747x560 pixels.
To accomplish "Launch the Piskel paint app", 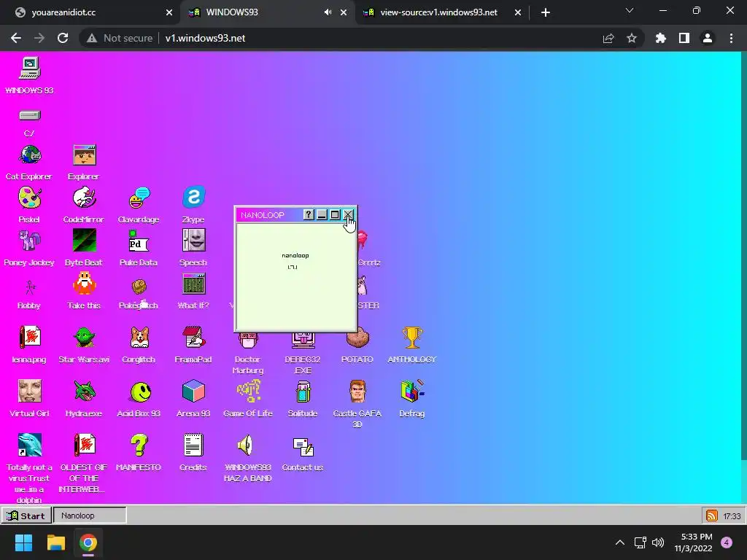I will click(29, 198).
